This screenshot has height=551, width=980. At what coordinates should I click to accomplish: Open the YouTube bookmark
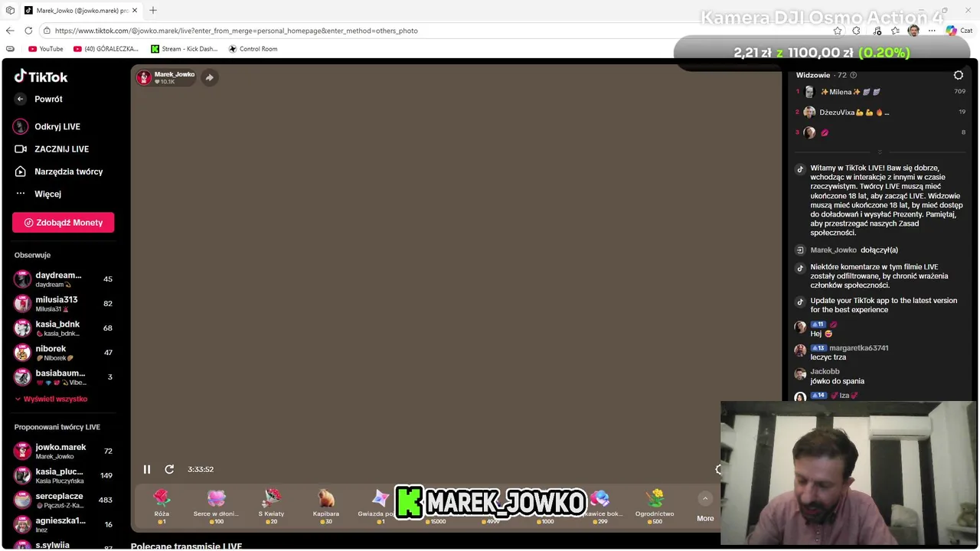[x=46, y=49]
